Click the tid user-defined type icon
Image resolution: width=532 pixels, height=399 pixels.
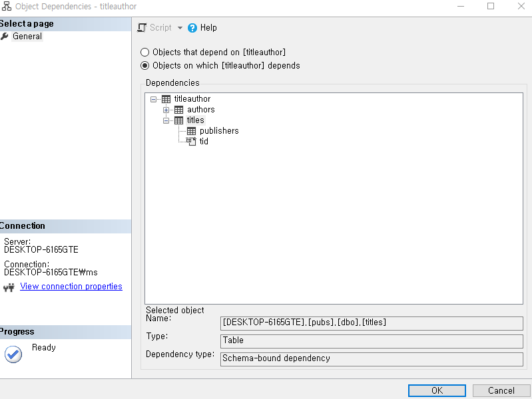[x=191, y=142]
